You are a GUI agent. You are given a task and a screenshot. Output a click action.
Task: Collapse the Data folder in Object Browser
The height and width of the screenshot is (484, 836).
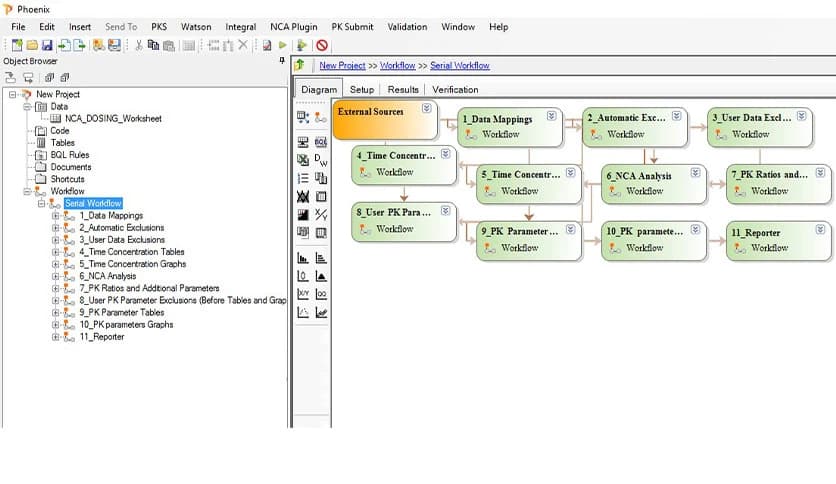[26, 106]
